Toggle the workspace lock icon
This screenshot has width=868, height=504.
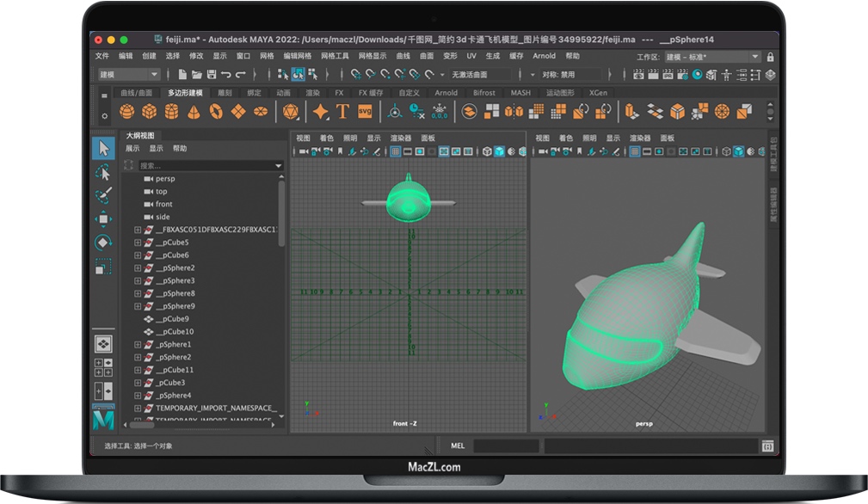[x=769, y=57]
